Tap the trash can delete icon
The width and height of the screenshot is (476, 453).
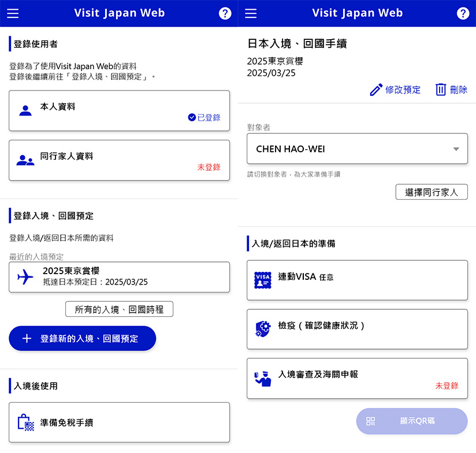coord(441,89)
